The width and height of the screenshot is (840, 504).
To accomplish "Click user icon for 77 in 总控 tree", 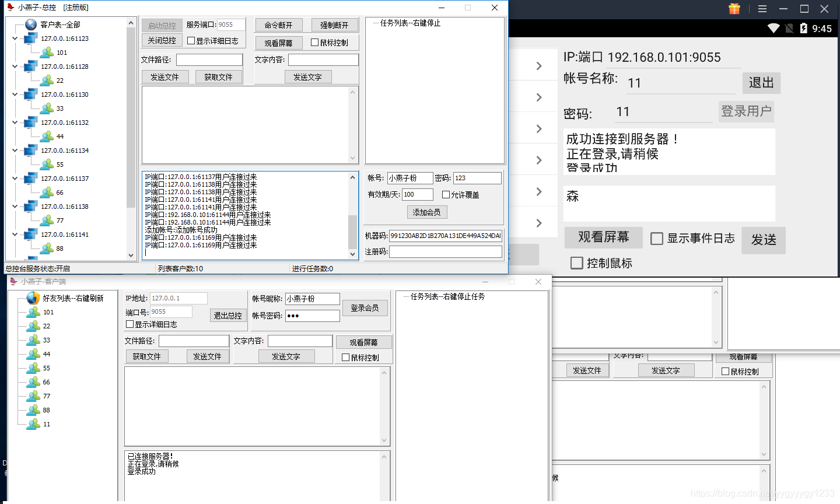I will pyautogui.click(x=47, y=220).
